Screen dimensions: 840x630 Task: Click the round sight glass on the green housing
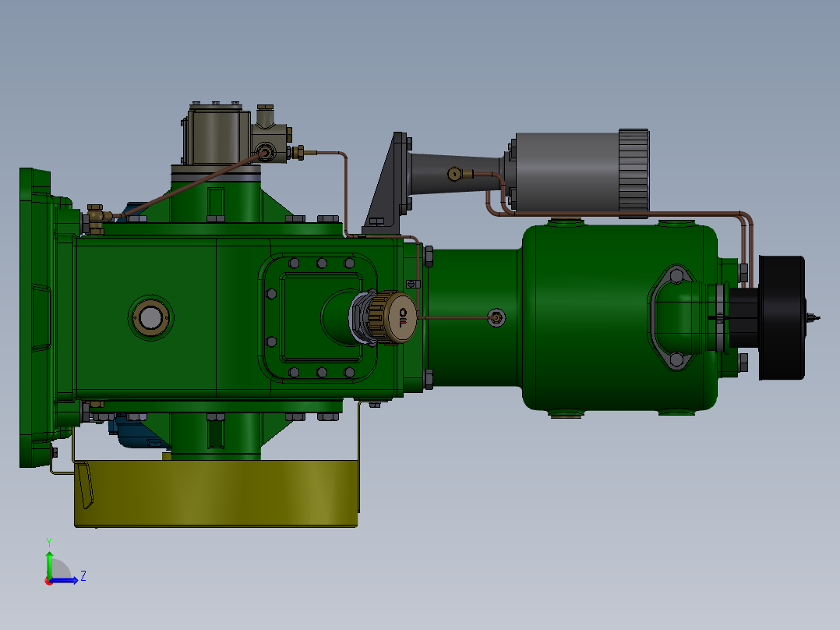(x=150, y=317)
